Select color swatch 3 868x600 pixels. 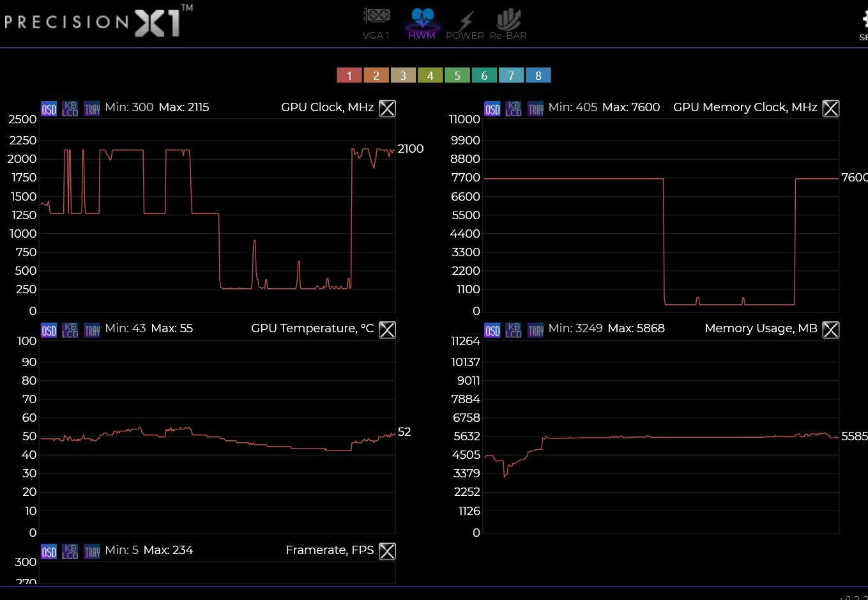point(403,75)
